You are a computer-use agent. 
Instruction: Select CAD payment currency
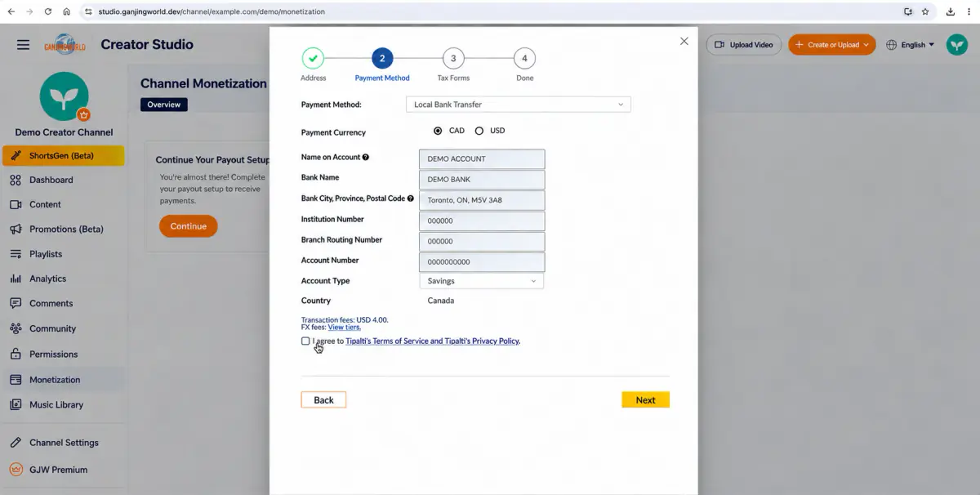[438, 131]
